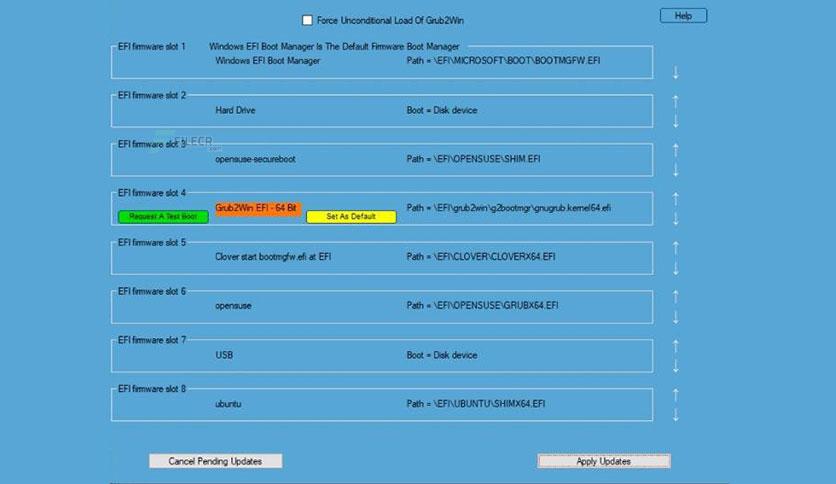Move slot 8 ubuntu entry up
Screen dimensions: 836x484
(676, 395)
